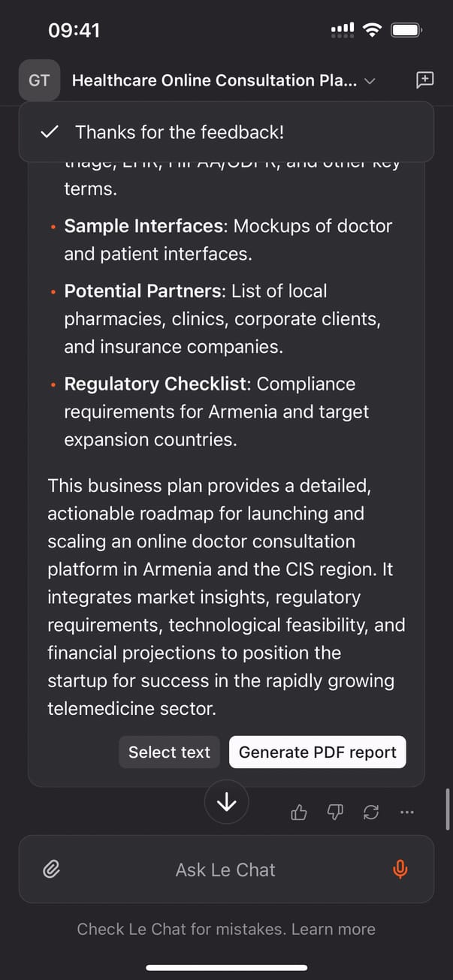Image resolution: width=453 pixels, height=980 pixels.
Task: Tap the Thanks for the feedback banner
Action: 226,132
